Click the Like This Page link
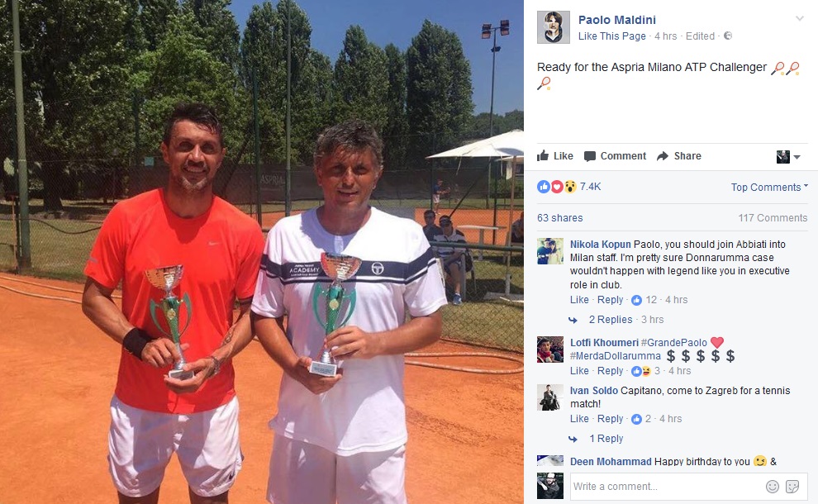 pyautogui.click(x=612, y=36)
